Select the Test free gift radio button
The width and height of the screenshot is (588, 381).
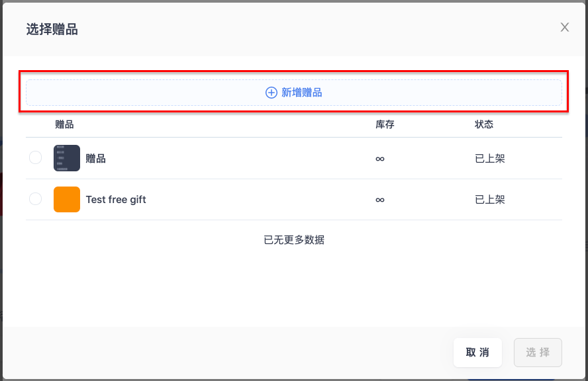pos(36,198)
